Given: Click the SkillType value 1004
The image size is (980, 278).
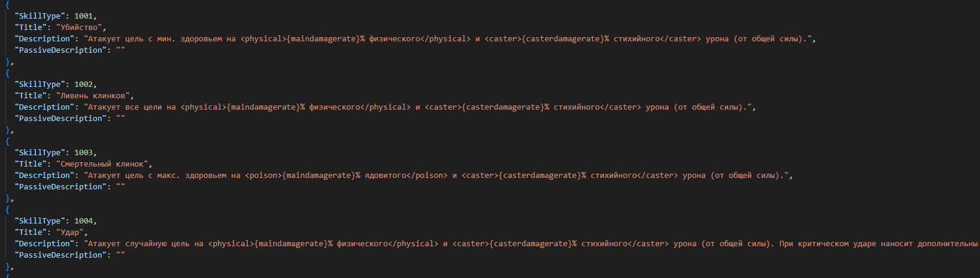Looking at the screenshot, I should pyautogui.click(x=84, y=221).
